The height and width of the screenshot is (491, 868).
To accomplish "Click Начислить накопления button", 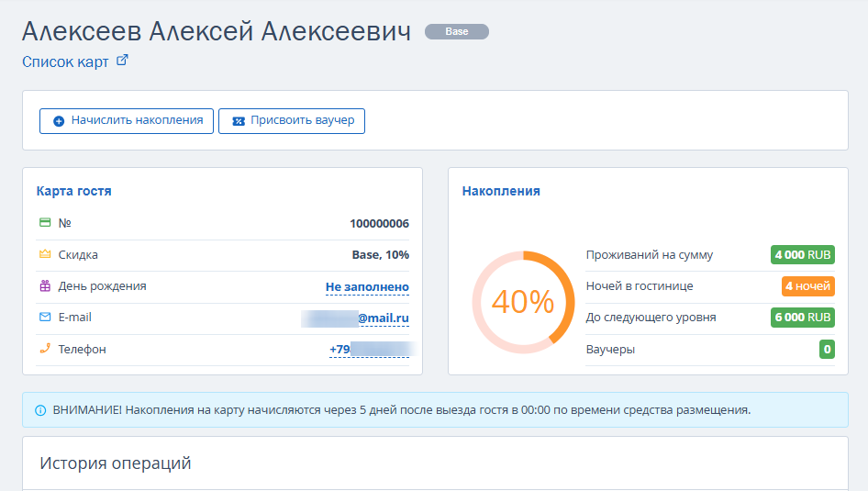I will [x=127, y=120].
